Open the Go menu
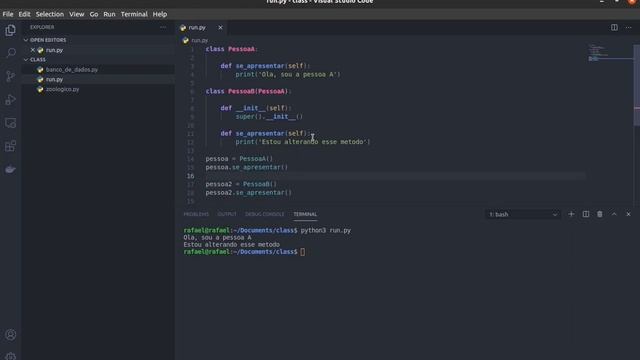 coord(94,14)
